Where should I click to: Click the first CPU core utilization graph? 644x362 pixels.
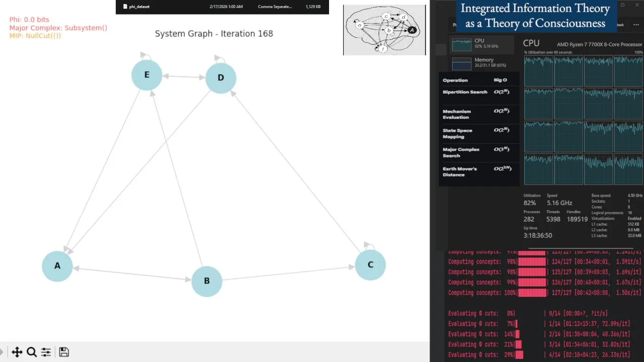click(538, 71)
